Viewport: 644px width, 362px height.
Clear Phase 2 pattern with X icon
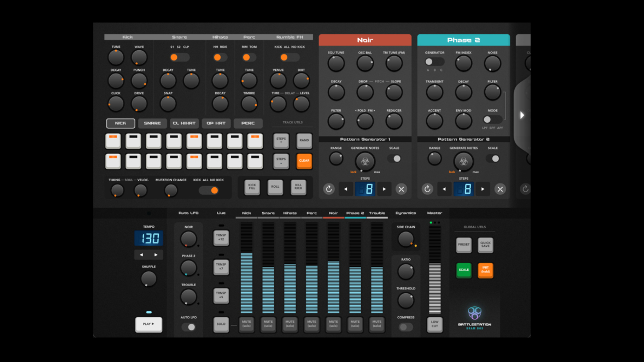tap(500, 189)
